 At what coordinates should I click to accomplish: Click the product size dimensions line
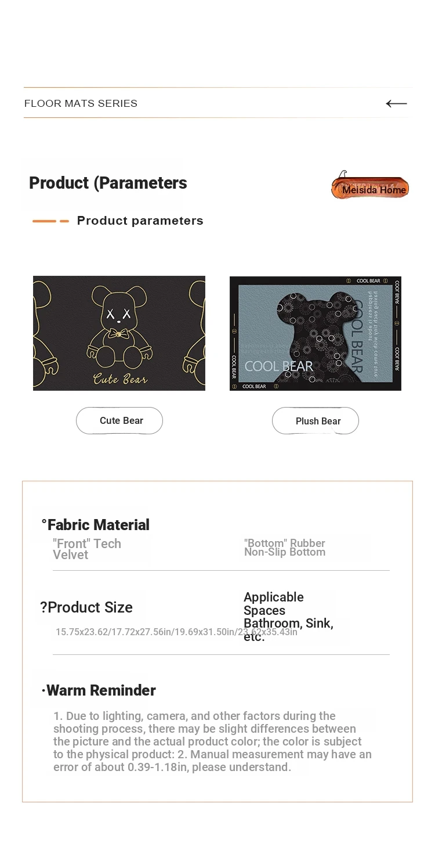coord(176,632)
